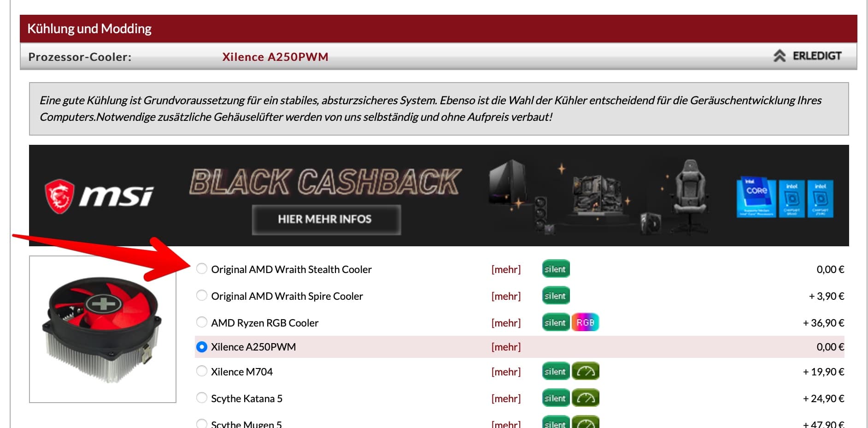
Task: Click the Prozessor-Cooler label
Action: click(x=80, y=57)
